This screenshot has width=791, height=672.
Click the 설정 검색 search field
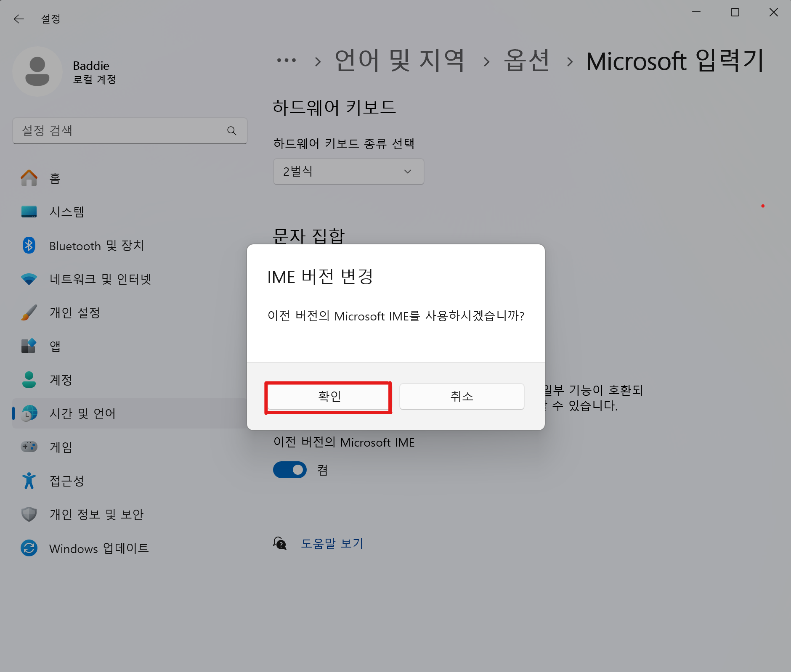[130, 131]
